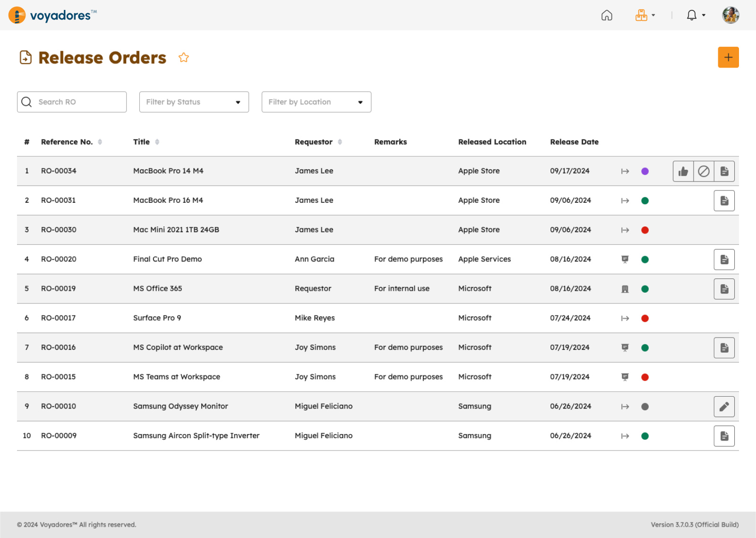Add a new release order
The width and height of the screenshot is (756, 538).
[728, 57]
